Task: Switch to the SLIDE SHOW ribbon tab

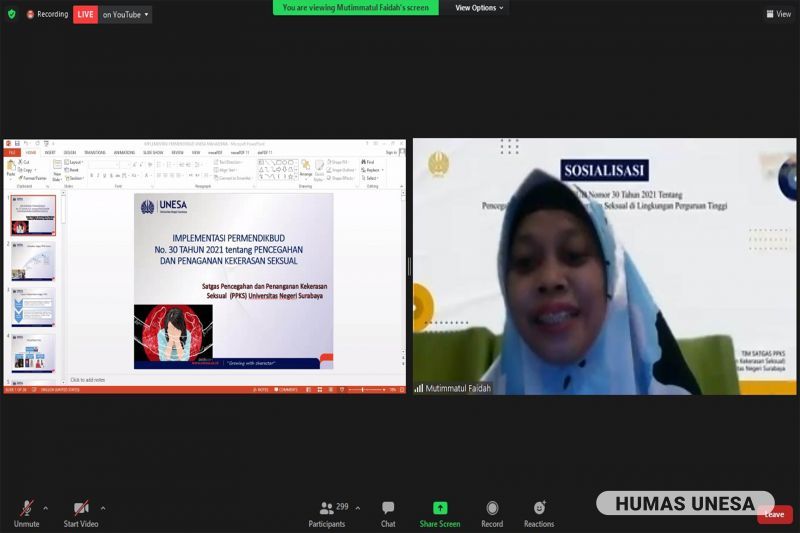Action: [x=153, y=153]
